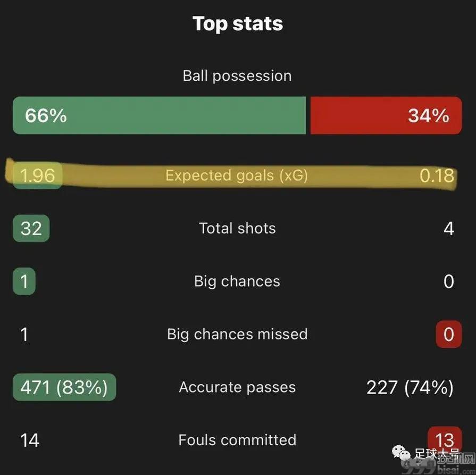The width and height of the screenshot is (476, 475).
Task: Select the Expected goals (xG) label
Action: point(237,176)
